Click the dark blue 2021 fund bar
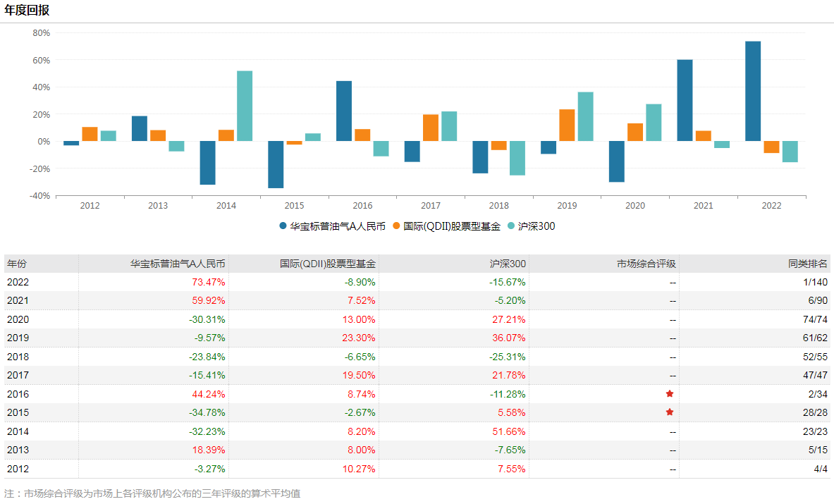 coord(685,100)
